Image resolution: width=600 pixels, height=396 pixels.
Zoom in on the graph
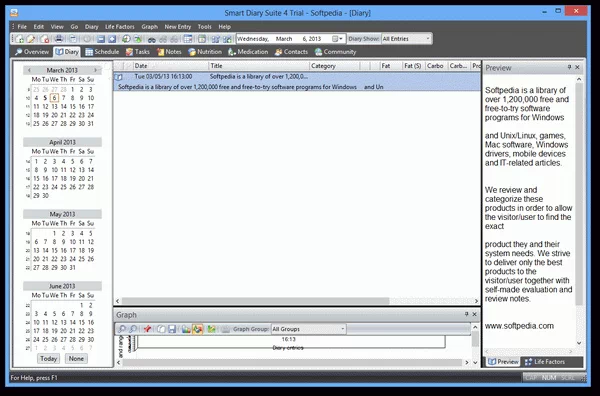[122, 329]
